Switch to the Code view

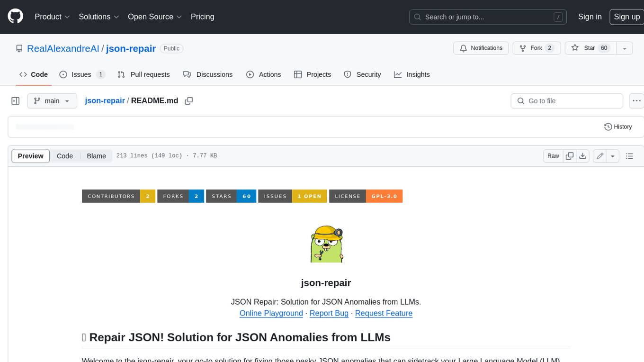coord(65,156)
